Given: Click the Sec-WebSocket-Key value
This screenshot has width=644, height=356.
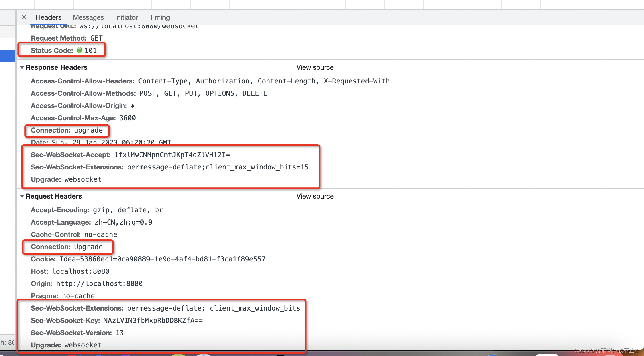Looking at the screenshot, I should [x=153, y=321].
